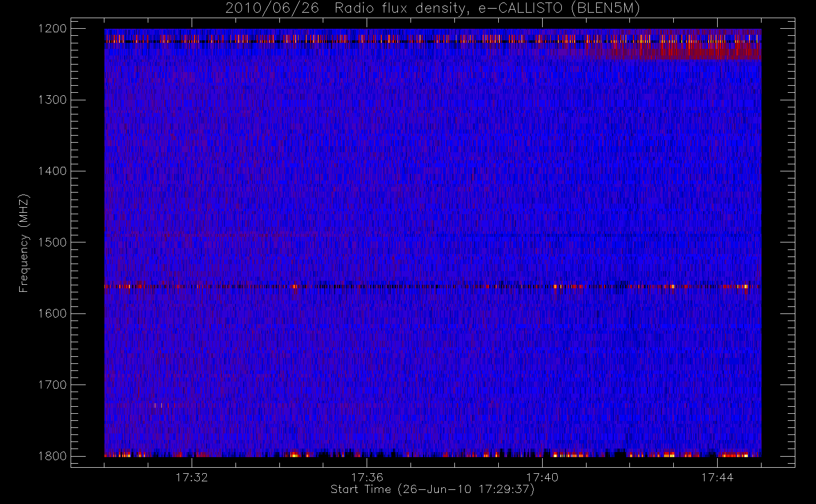Click the 17:36 time tick label
816x504 pixels.
point(367,477)
